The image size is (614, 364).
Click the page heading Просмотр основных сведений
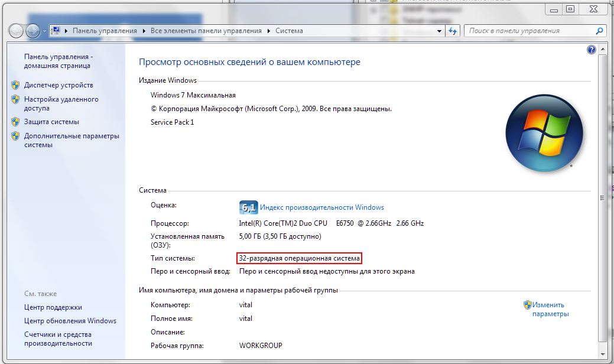tap(249, 62)
